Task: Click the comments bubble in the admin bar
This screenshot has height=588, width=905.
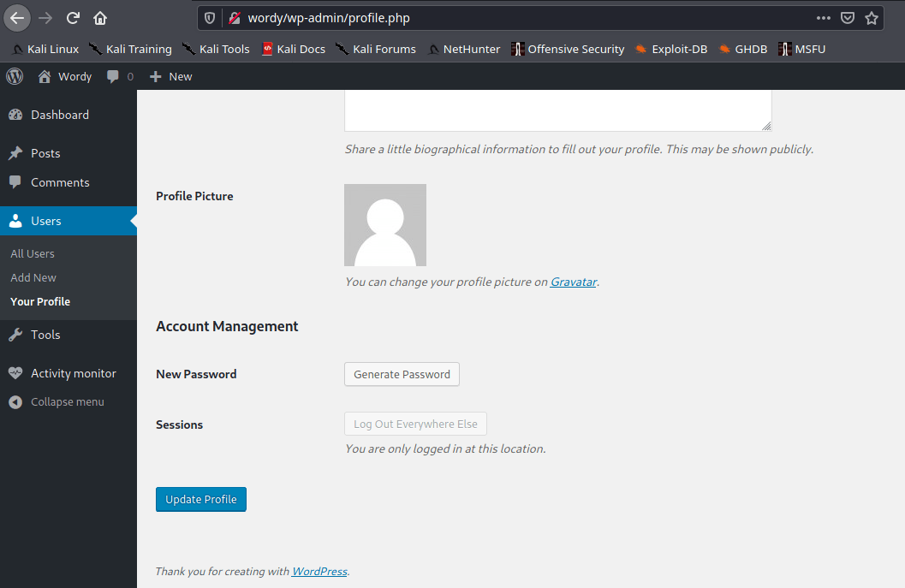Action: pos(112,76)
